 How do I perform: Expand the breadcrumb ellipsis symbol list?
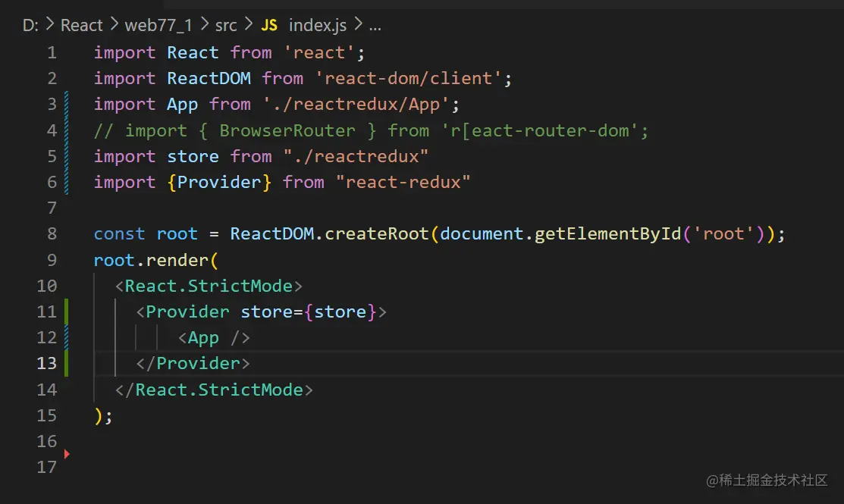375,25
